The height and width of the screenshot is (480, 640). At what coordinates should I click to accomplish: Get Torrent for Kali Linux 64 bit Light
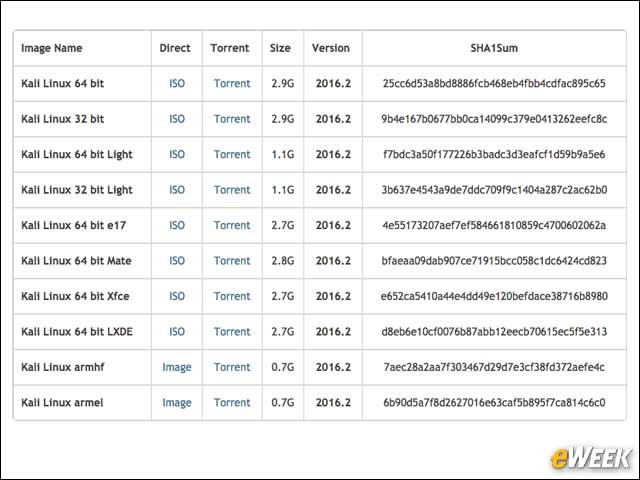232,154
